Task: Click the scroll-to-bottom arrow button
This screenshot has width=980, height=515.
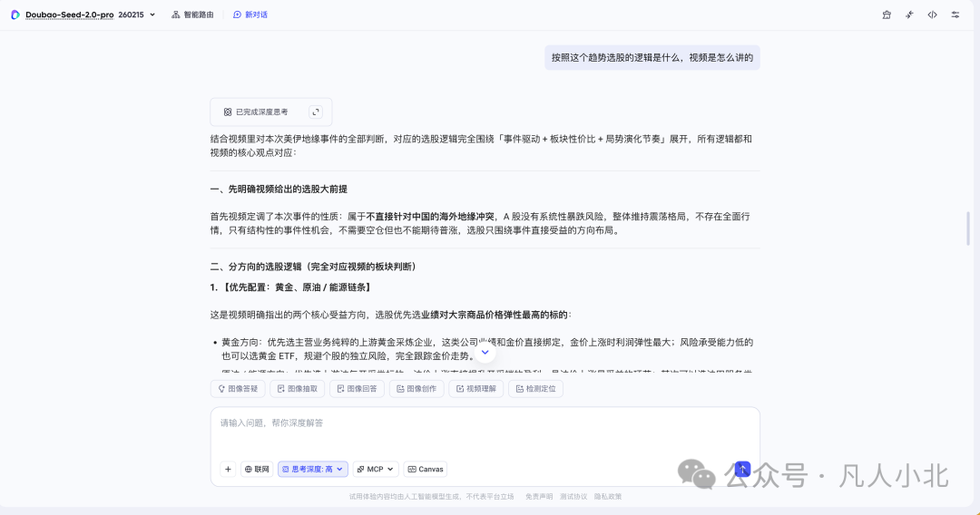Action: point(485,353)
